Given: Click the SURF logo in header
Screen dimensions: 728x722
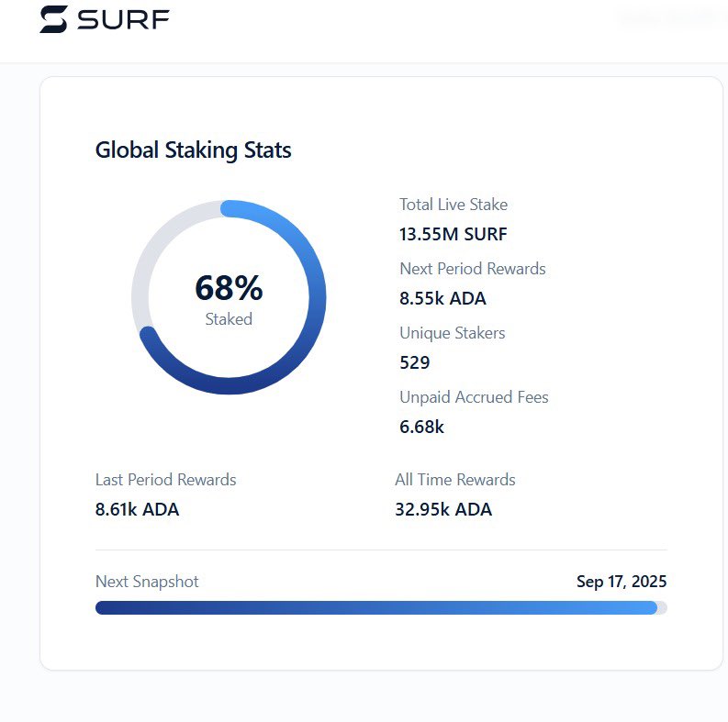Looking at the screenshot, I should click(x=105, y=19).
